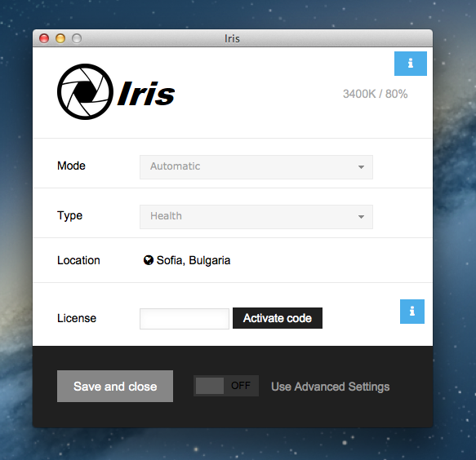This screenshot has height=460, width=476.
Task: Open the Type dropdown showing Health
Action: click(x=256, y=217)
